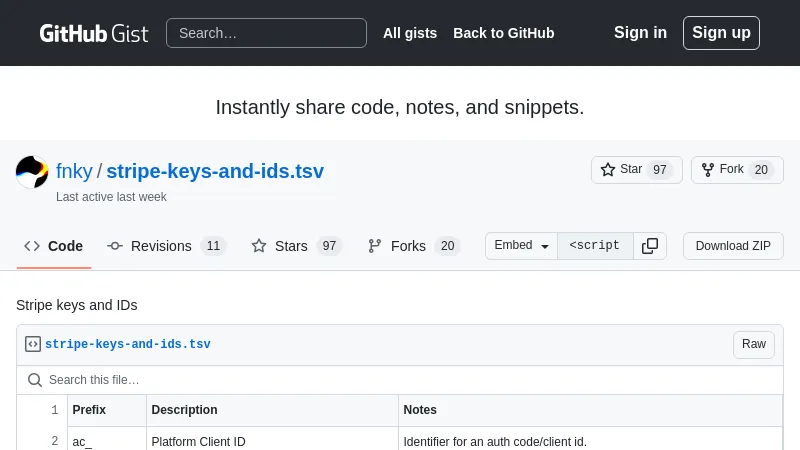View the Raw file contents
Image resolution: width=800 pixels, height=450 pixels.
(x=753, y=344)
